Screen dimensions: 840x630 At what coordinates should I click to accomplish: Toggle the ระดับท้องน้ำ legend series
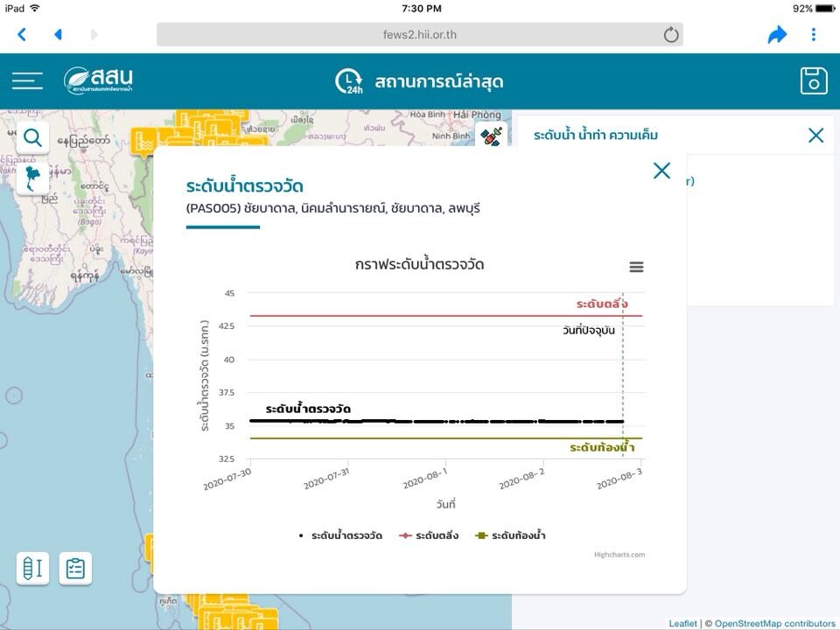(510, 535)
